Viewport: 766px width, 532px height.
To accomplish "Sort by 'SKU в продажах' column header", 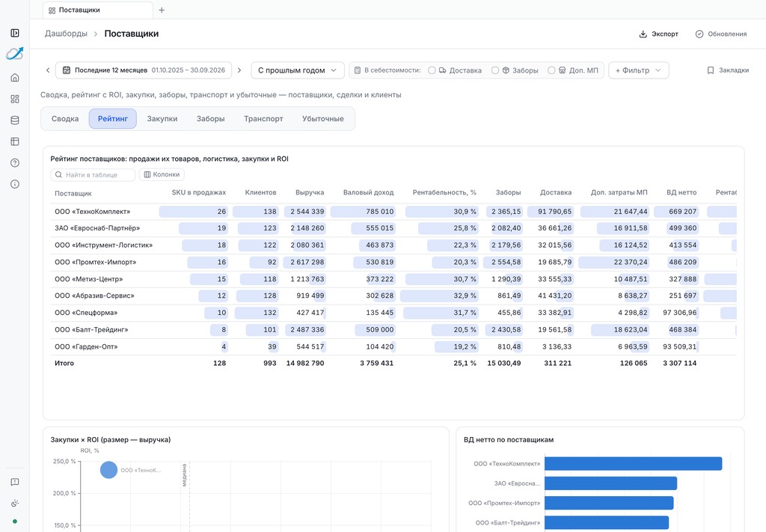I will coord(199,192).
